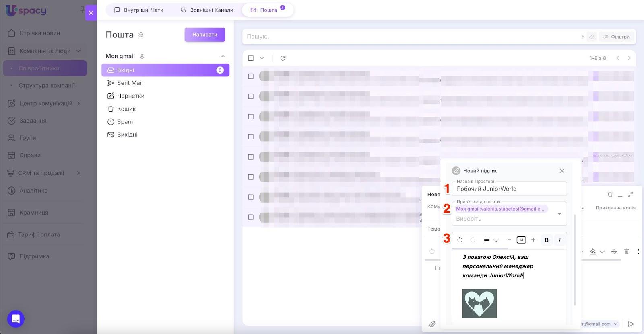Screen dimensions: 644x334
Task: Open text alignment dropdown in signature editor
Action: pos(491,240)
